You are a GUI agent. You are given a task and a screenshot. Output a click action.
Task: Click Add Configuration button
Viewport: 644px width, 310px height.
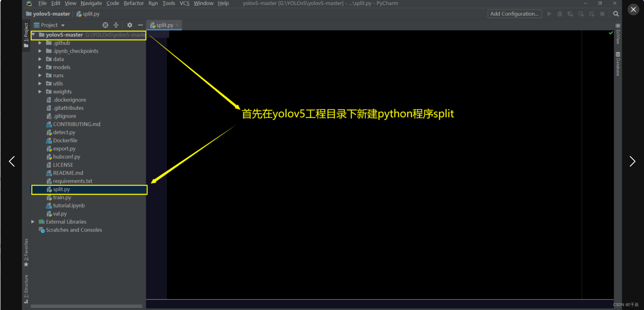(514, 14)
